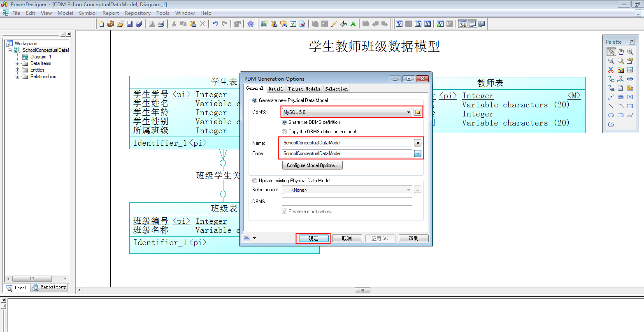
Task: Close the Palette panel
Action: coord(632,42)
